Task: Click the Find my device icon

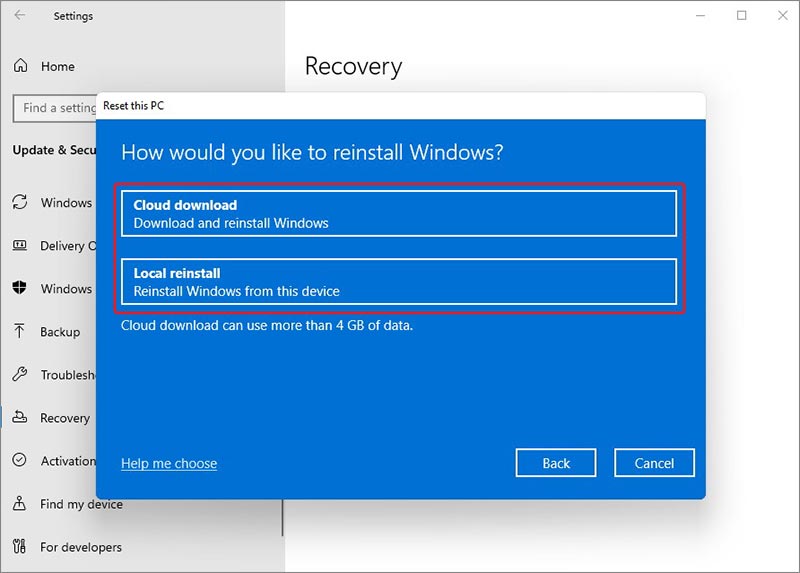Action: click(19, 503)
